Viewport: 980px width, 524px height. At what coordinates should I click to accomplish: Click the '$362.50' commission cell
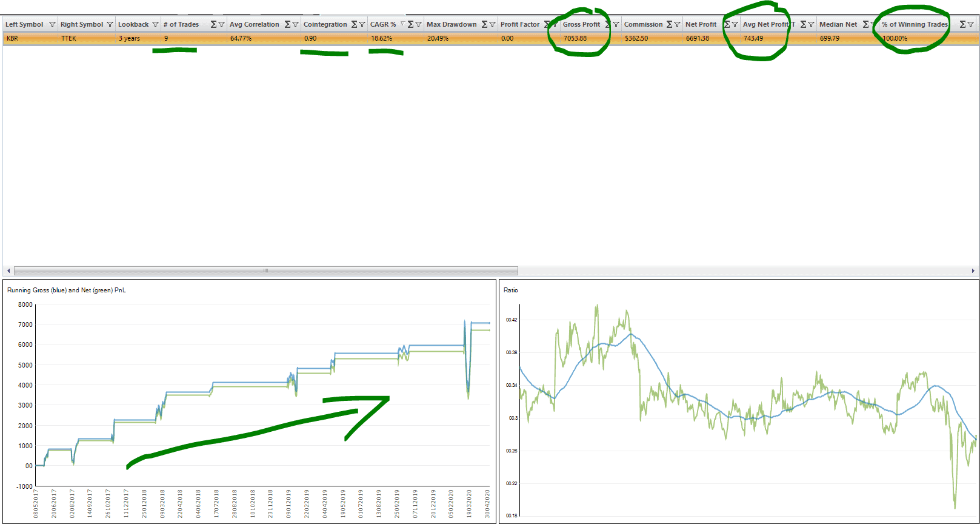tap(652, 38)
